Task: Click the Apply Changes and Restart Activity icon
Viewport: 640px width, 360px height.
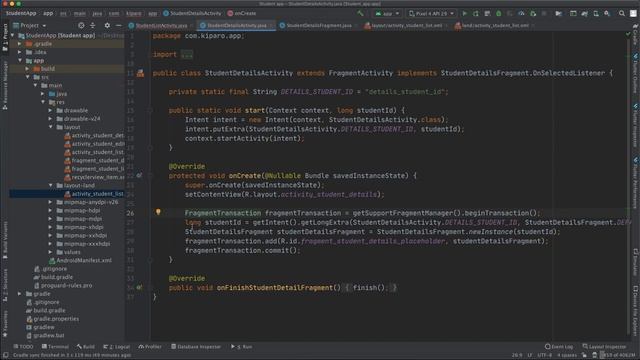Action: pyautogui.click(x=476, y=13)
